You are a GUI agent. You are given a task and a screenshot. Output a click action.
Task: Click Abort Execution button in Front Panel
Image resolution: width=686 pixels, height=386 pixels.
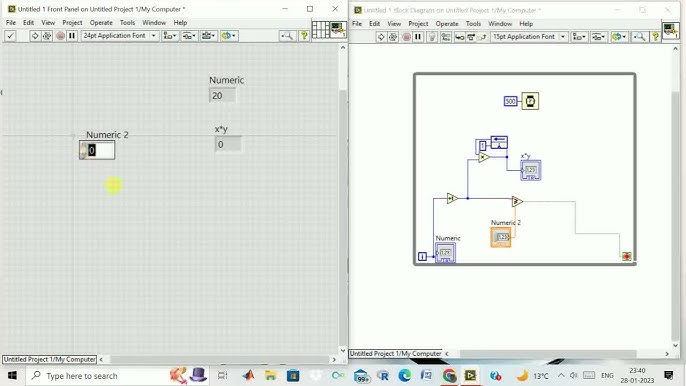click(x=60, y=36)
